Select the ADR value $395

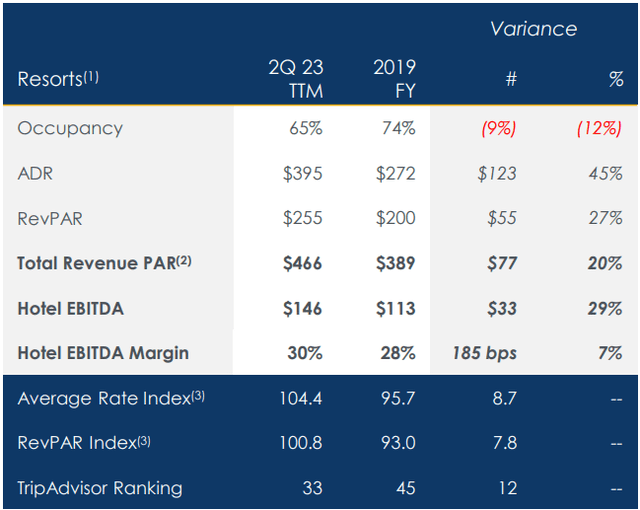coord(303,173)
